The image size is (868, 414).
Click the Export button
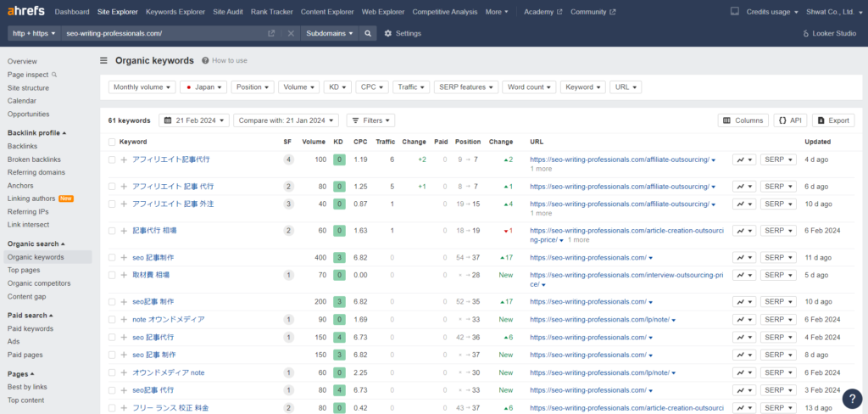tap(832, 120)
